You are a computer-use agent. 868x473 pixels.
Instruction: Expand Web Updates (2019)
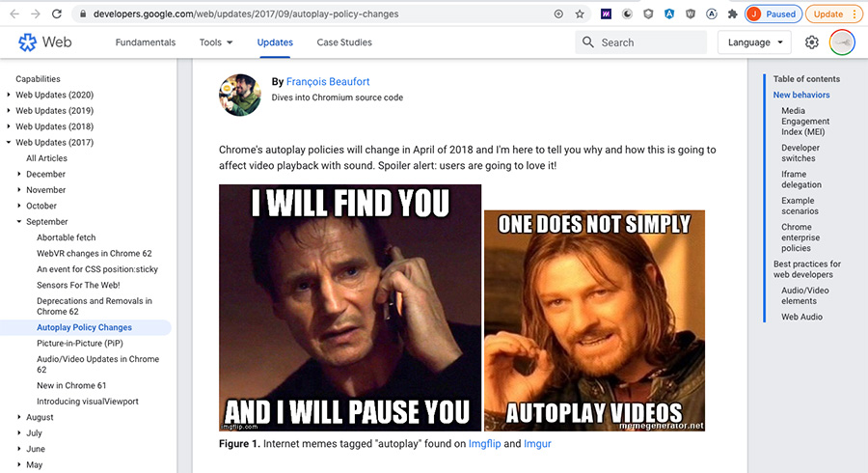[x=9, y=111]
